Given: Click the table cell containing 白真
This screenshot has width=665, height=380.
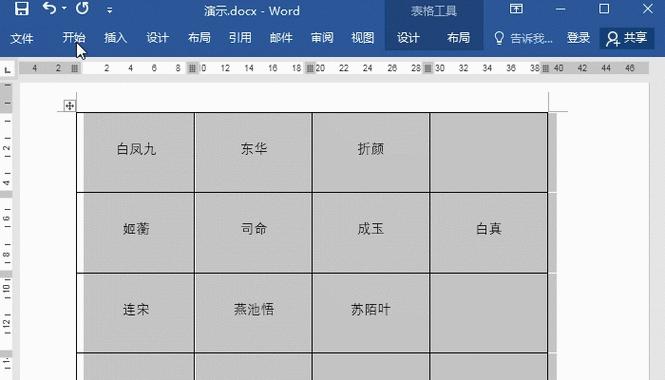Looking at the screenshot, I should pyautogui.click(x=489, y=233).
